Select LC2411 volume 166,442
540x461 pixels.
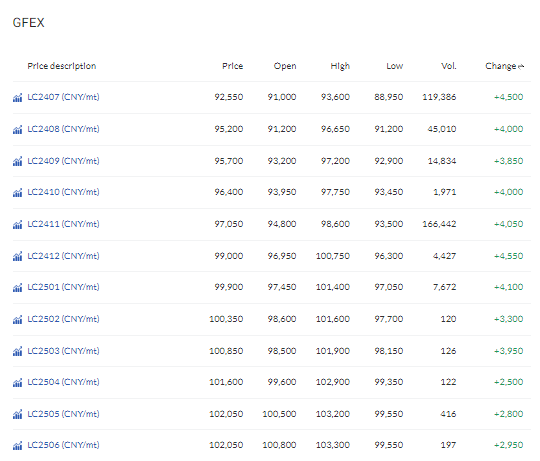(439, 224)
